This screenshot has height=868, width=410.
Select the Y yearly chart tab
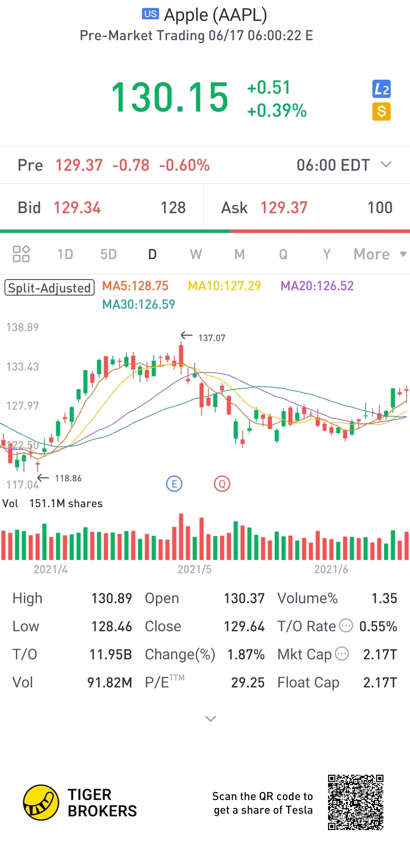pos(327,254)
